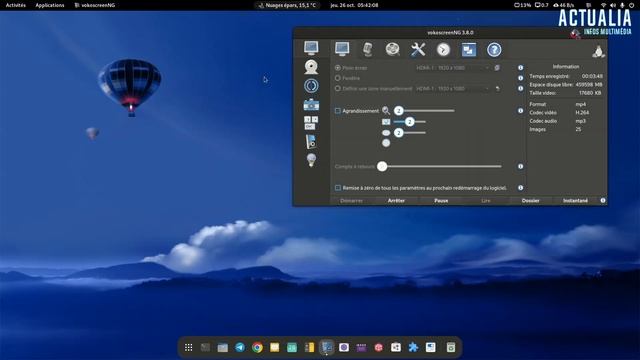Open the screen recording sidebar tab
Viewport: 640px width, 360px height.
pyautogui.click(x=311, y=48)
